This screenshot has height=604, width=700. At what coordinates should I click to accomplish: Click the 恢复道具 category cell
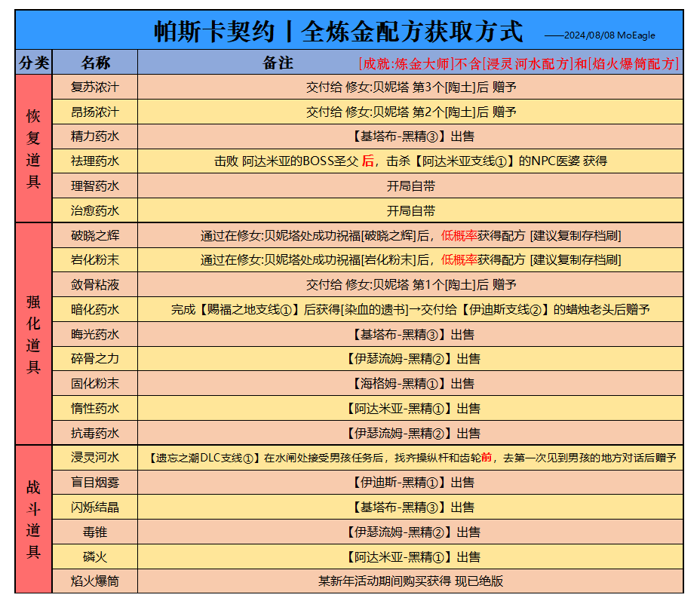(x=34, y=149)
